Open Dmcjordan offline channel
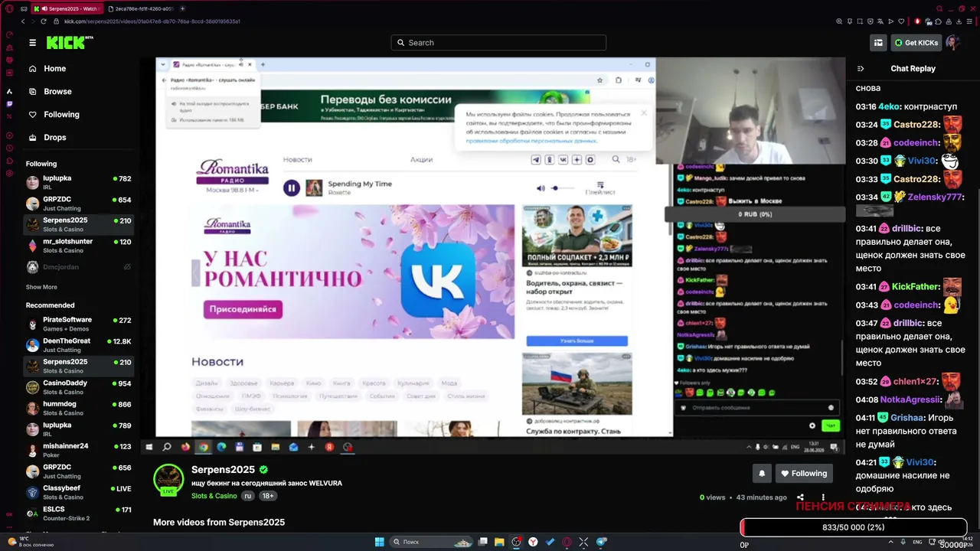The width and height of the screenshot is (980, 551). 78,267
